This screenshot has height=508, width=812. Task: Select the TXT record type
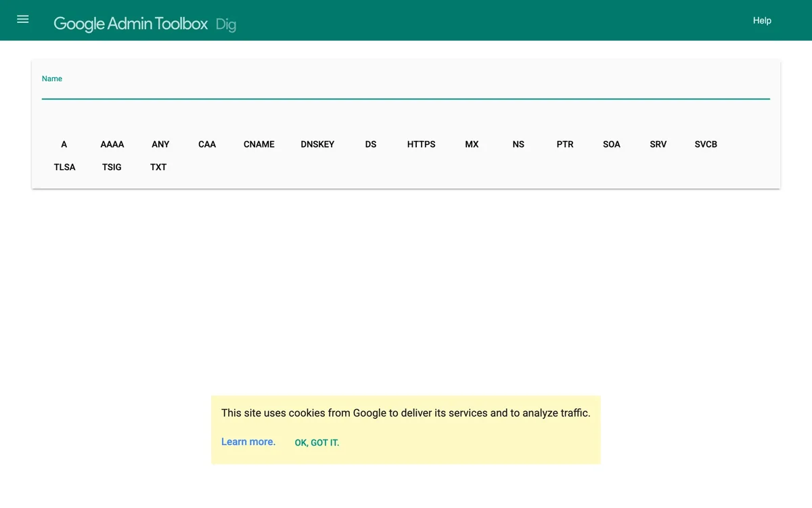(158, 167)
